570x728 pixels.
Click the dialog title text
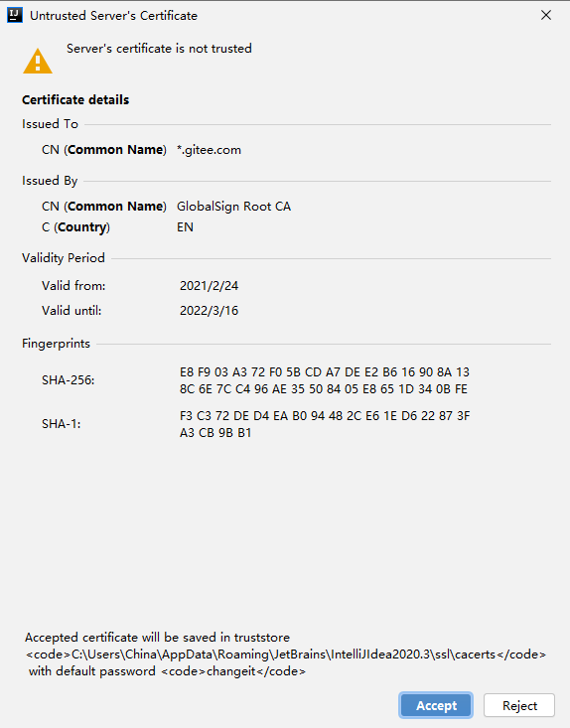pos(114,15)
